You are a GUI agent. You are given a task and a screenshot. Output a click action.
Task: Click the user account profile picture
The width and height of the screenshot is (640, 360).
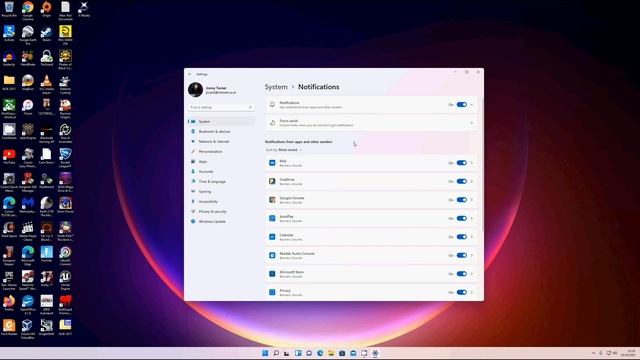[196, 89]
